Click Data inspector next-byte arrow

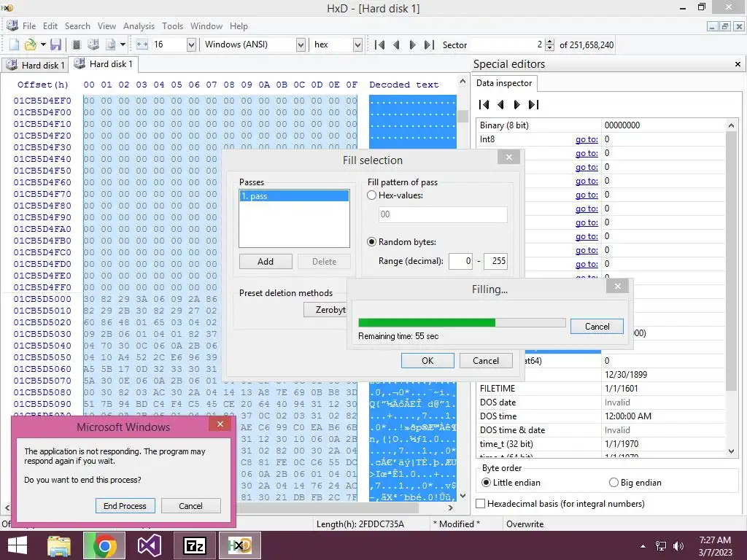click(517, 104)
